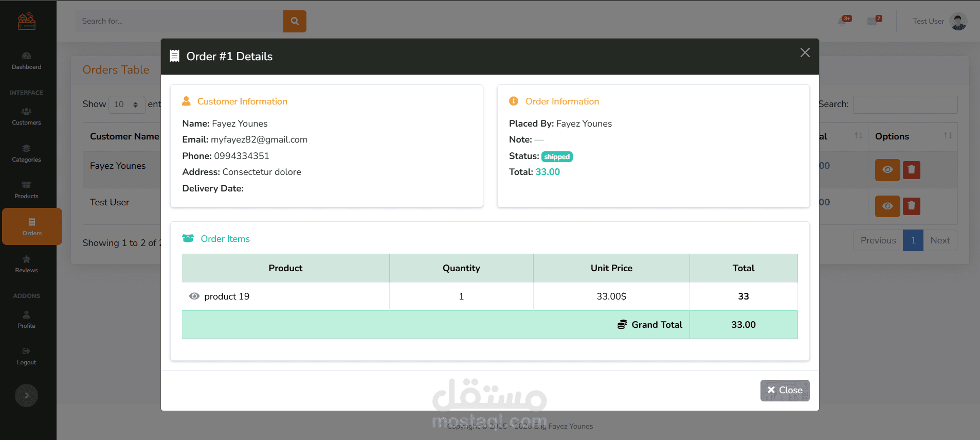Close the Order #1 Details modal with X
Image resolution: width=980 pixels, height=440 pixels.
coord(805,52)
